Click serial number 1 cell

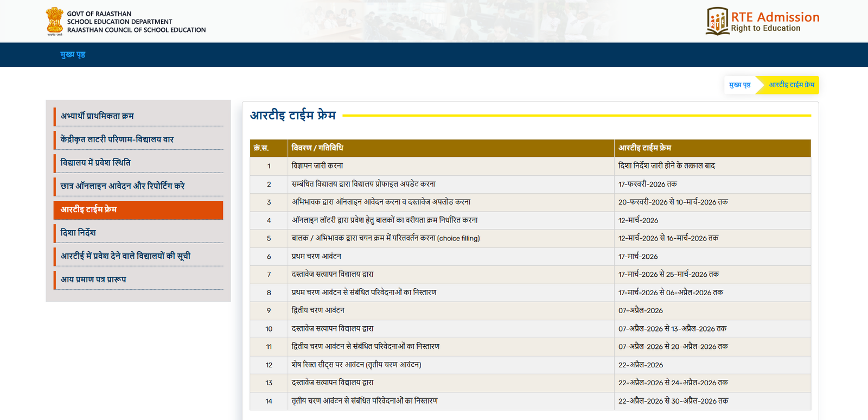coord(269,166)
